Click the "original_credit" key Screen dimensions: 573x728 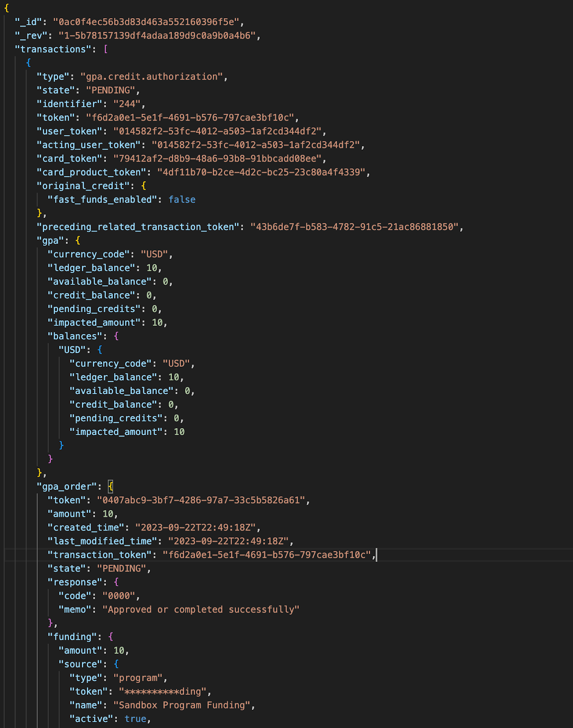pos(83,186)
